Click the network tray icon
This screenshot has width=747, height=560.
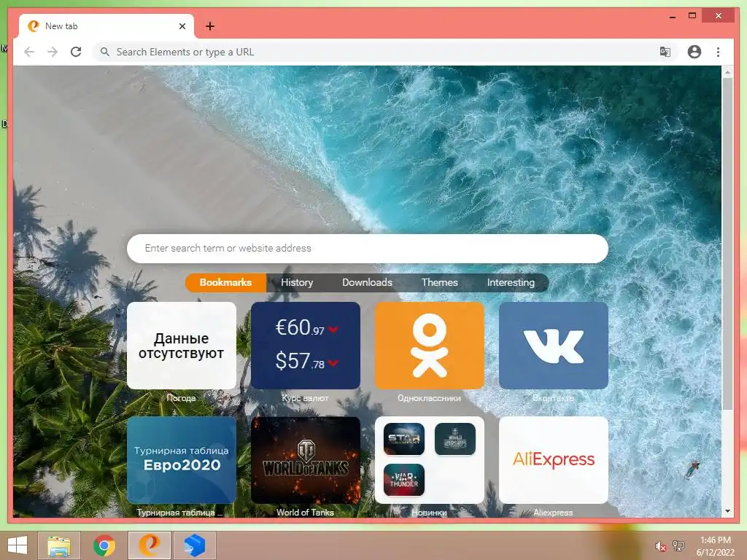678,546
